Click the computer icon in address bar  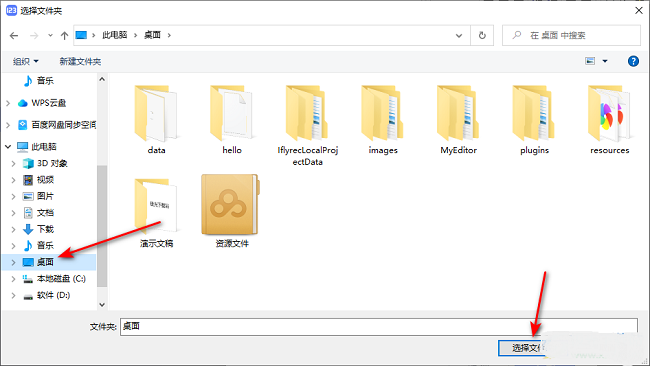pyautogui.click(x=81, y=35)
